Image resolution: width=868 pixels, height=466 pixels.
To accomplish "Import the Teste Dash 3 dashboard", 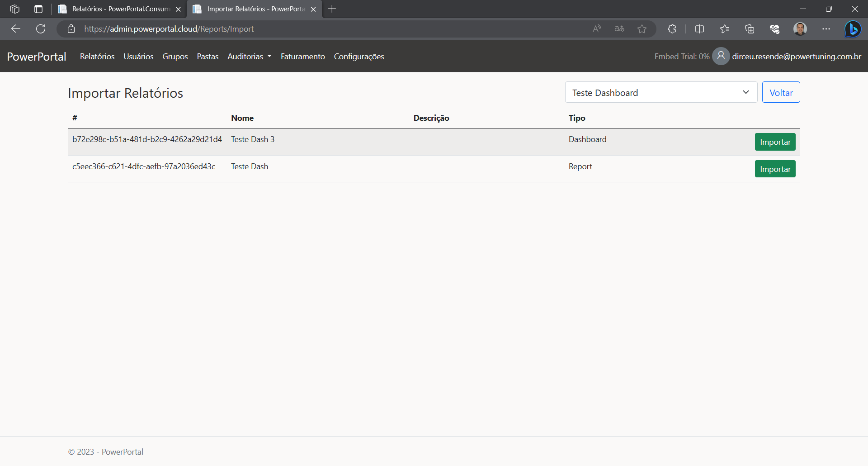I will pyautogui.click(x=775, y=142).
